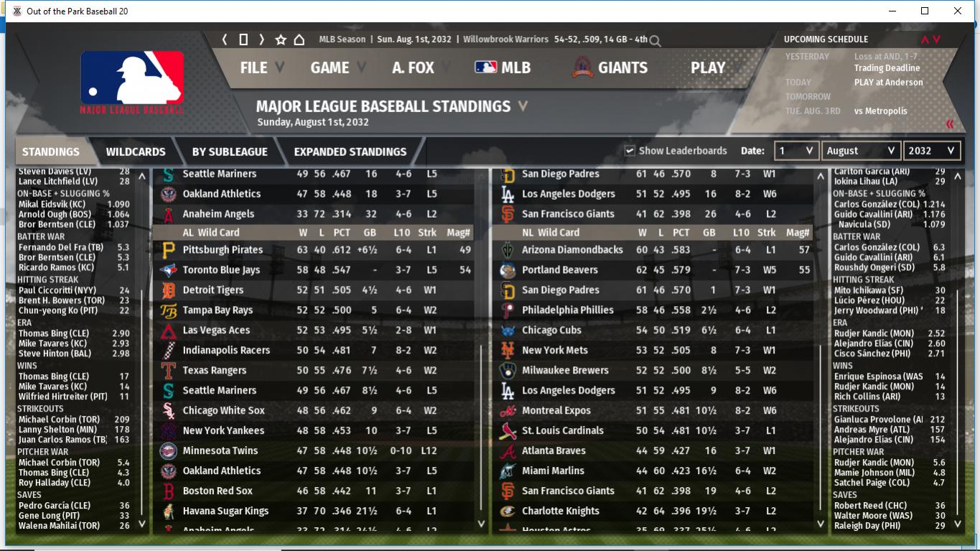Screen dimensions: 980x551
Task: Click the Portland Beavers logo
Action: pyautogui.click(x=508, y=270)
